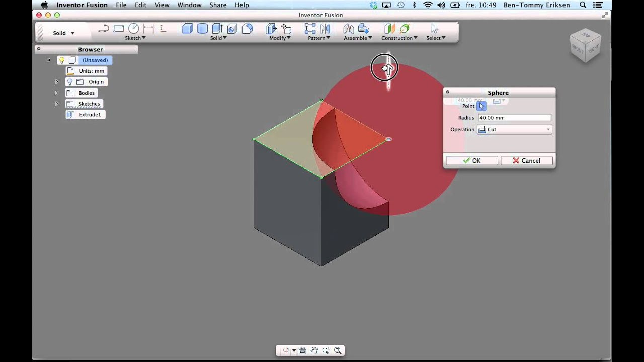The width and height of the screenshot is (644, 362).
Task: Open the Construction panel dropdown
Action: point(399,38)
